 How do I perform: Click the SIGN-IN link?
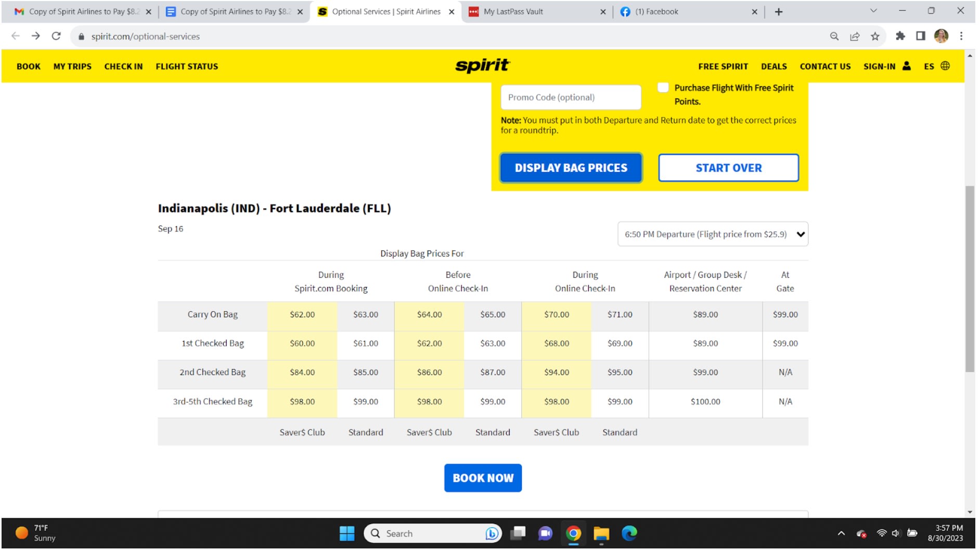pos(879,67)
